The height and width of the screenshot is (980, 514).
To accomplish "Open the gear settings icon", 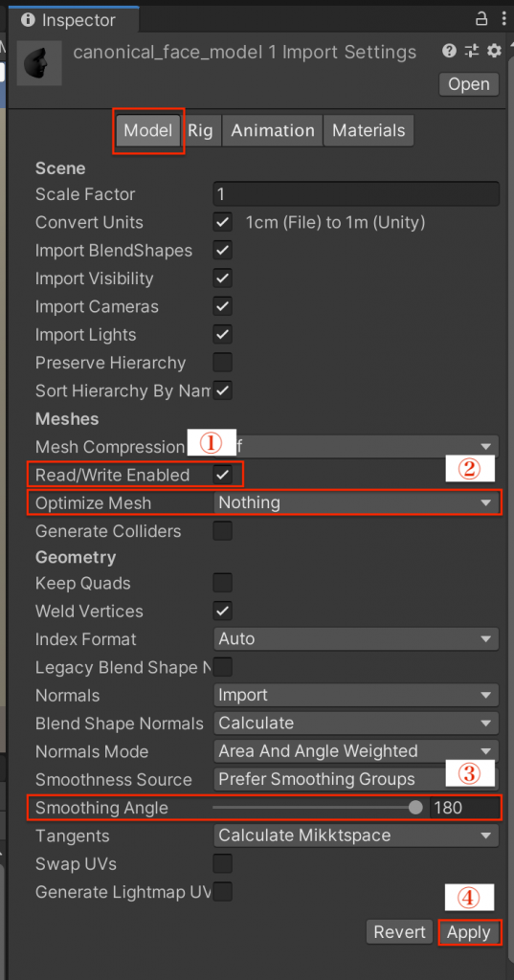I will pyautogui.click(x=495, y=52).
